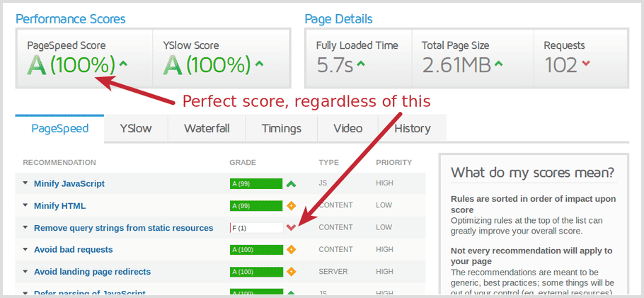Open the Waterfall tab
The width and height of the screenshot is (644, 298).
207,129
